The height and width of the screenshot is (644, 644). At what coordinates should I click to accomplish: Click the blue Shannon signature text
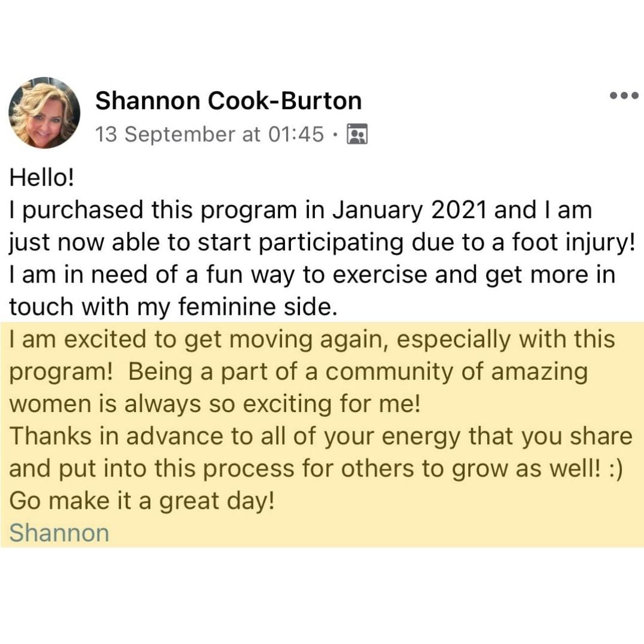(x=59, y=532)
